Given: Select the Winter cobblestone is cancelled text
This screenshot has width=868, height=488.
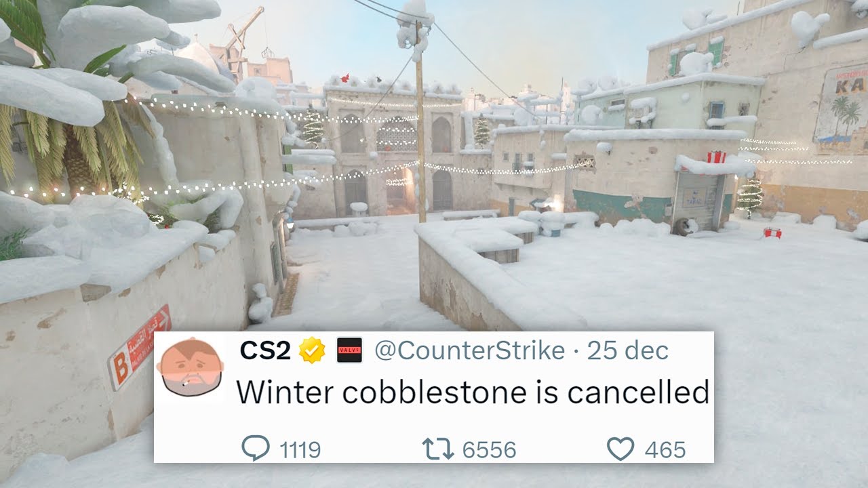Looking at the screenshot, I should pyautogui.click(x=473, y=392).
